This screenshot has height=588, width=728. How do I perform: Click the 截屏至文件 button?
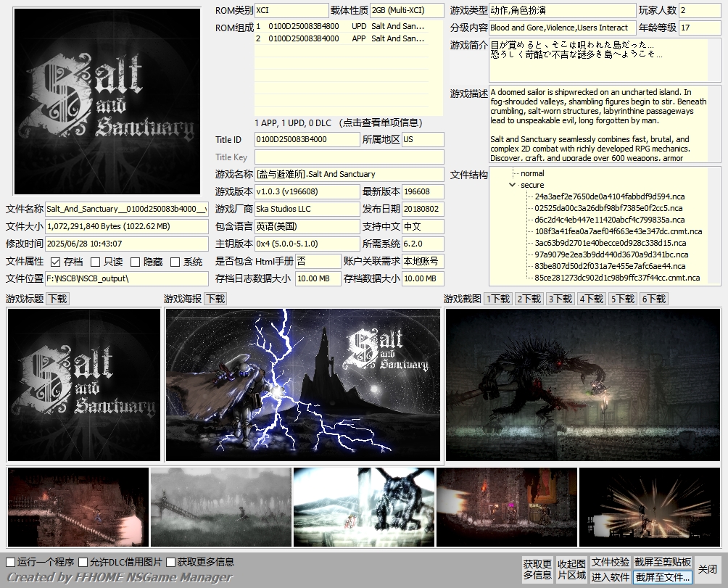[663, 577]
